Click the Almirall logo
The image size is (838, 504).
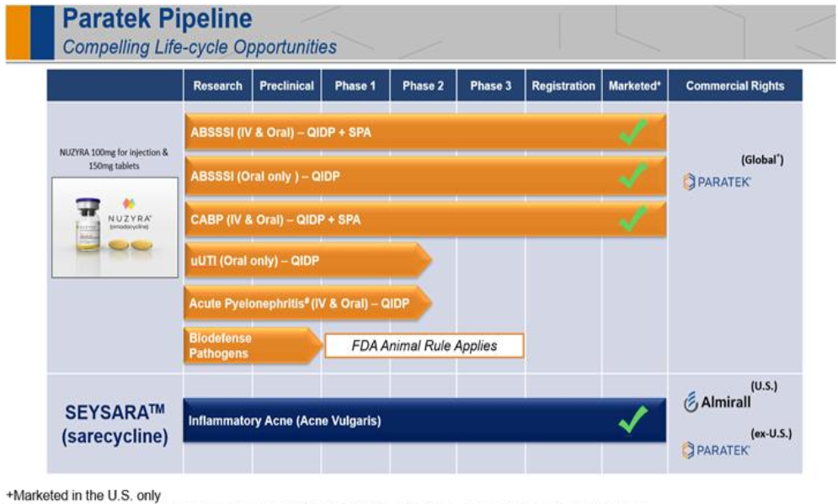click(x=718, y=402)
